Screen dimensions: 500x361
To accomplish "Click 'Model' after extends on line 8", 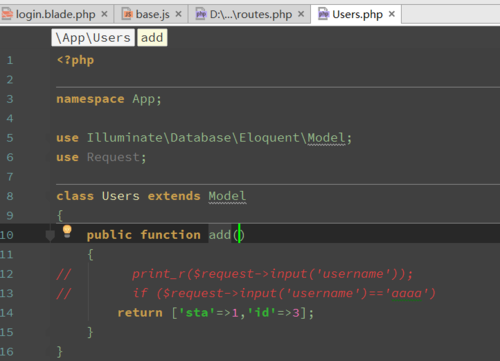I will point(227,196).
